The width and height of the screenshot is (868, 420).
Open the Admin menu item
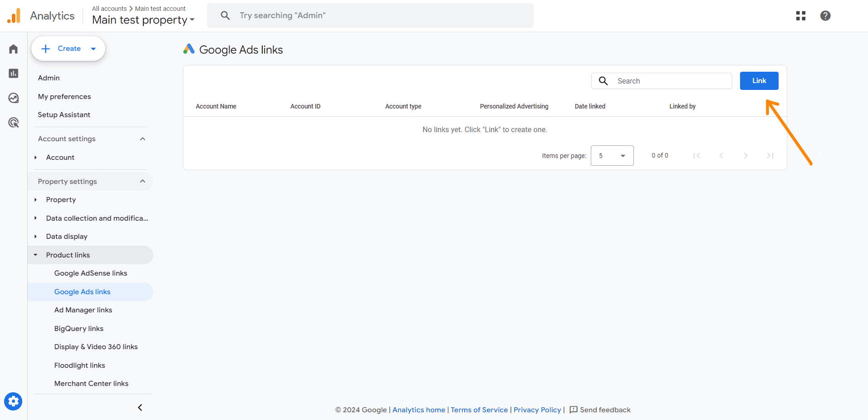coord(49,78)
